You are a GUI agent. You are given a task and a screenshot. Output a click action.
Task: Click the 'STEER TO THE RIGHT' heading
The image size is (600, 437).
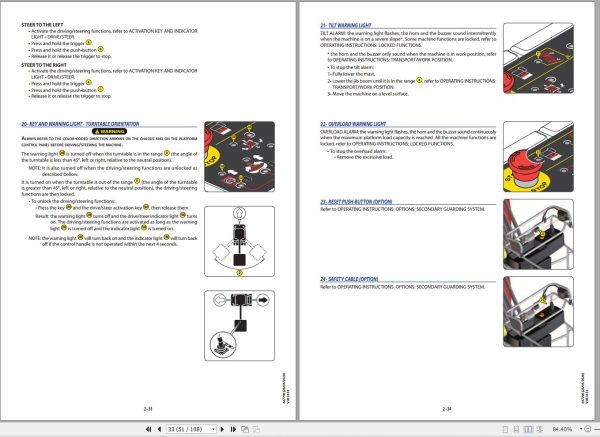point(44,65)
